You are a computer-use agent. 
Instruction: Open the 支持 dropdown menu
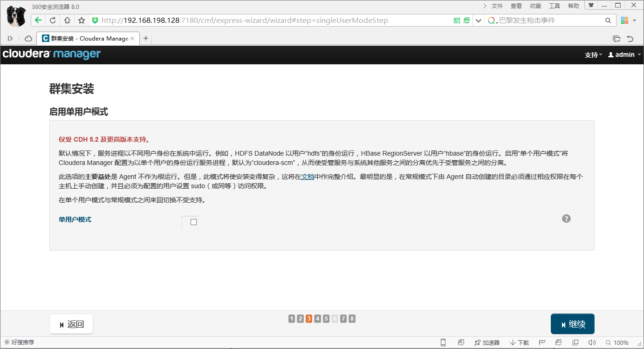(x=593, y=55)
